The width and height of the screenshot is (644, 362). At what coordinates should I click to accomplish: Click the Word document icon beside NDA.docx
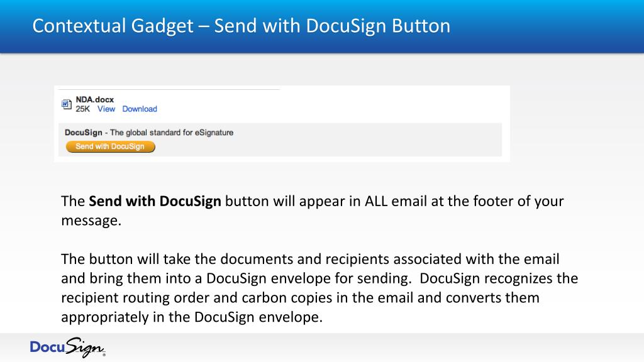(x=67, y=104)
